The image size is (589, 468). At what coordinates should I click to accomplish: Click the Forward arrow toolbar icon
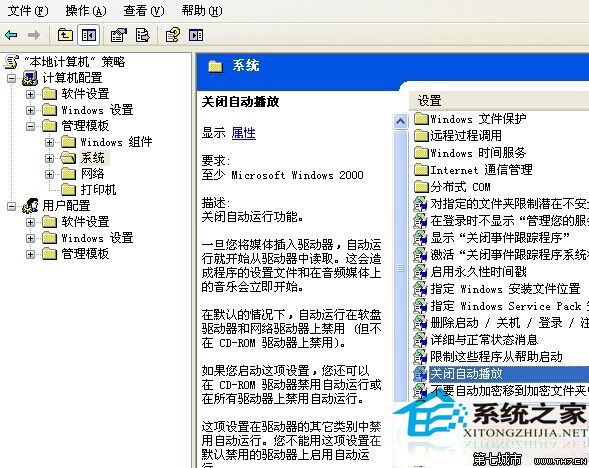pyautogui.click(x=34, y=35)
